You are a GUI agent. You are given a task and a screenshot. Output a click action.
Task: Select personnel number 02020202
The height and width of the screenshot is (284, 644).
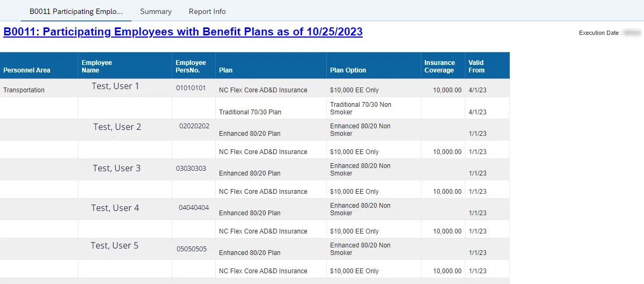tap(194, 126)
